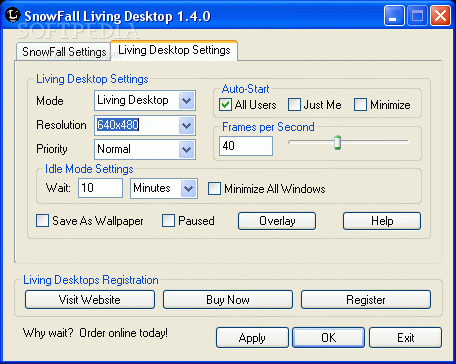Select the Living Desktop Settings tab

coord(174,50)
